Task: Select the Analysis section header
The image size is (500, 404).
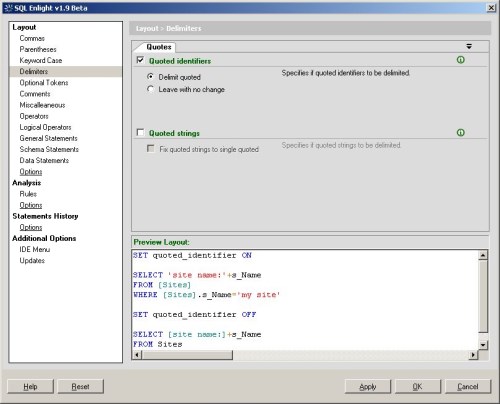Action: [26, 183]
